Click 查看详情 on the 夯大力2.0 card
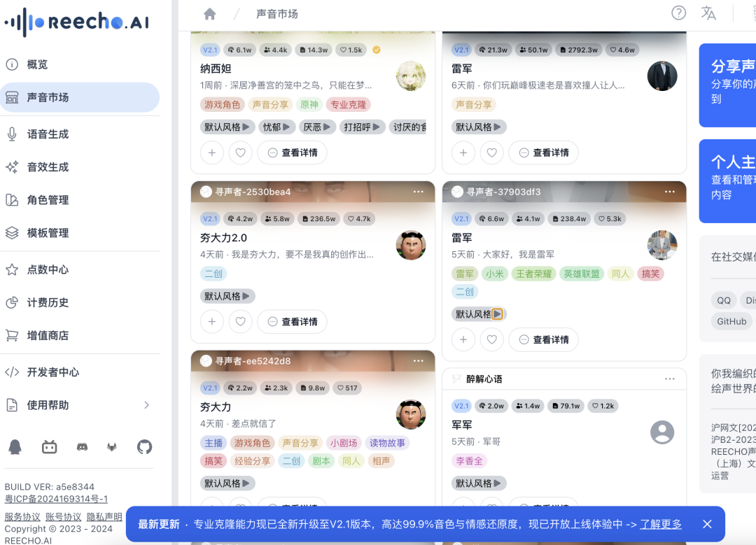756x545 pixels. pos(292,322)
